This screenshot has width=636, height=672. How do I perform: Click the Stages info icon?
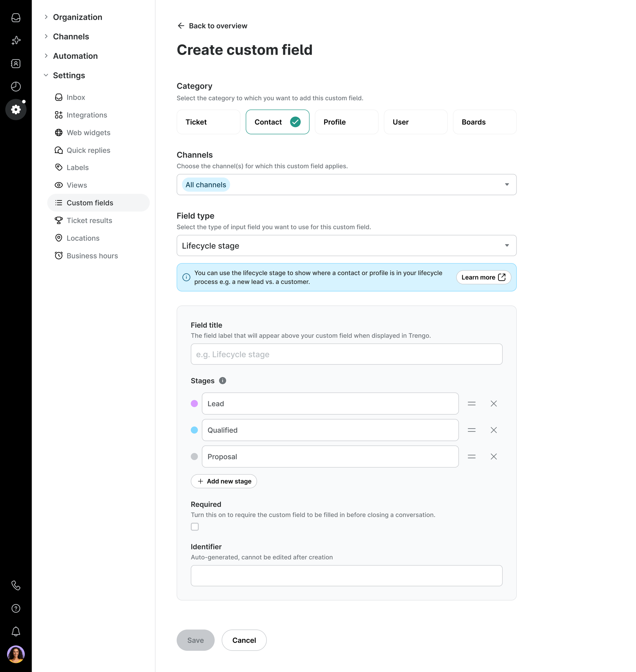click(x=222, y=381)
